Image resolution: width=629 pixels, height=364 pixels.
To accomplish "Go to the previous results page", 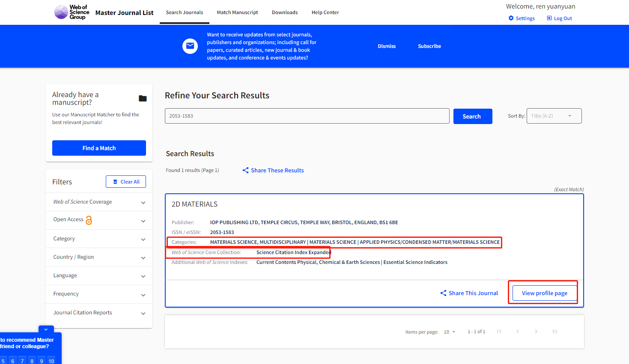I will [518, 331].
